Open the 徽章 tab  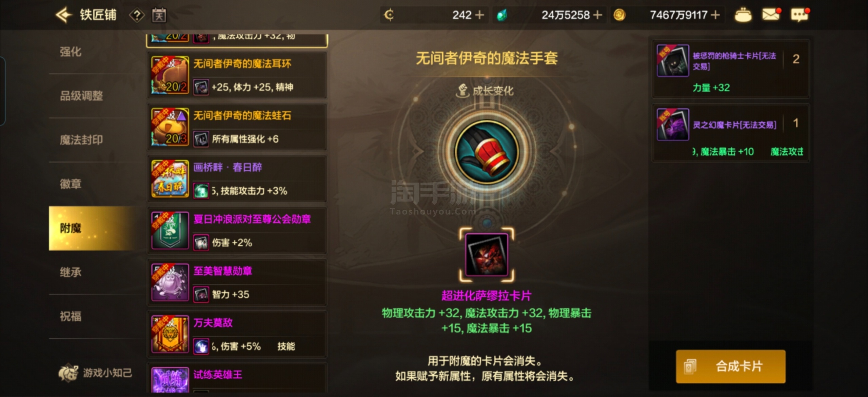[71, 184]
